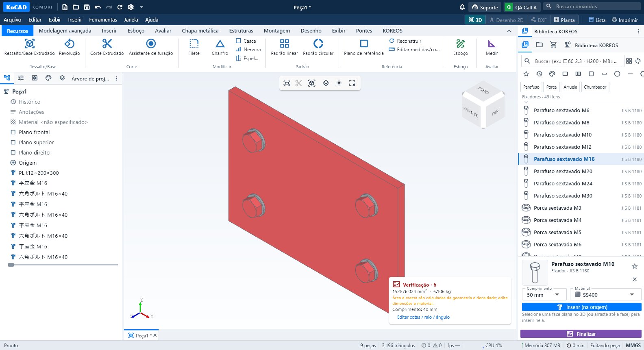Toggle the Plano frontal checkbox
This screenshot has height=350, width=644.
click(x=13, y=132)
